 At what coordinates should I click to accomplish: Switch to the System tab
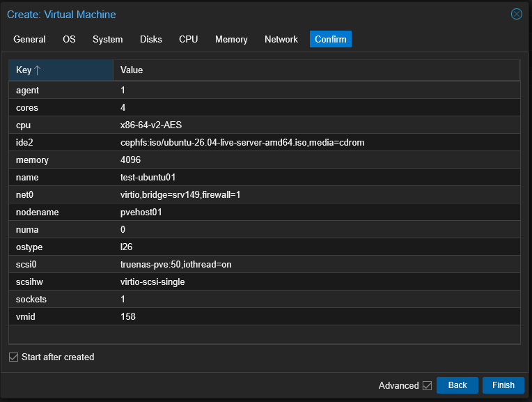107,40
